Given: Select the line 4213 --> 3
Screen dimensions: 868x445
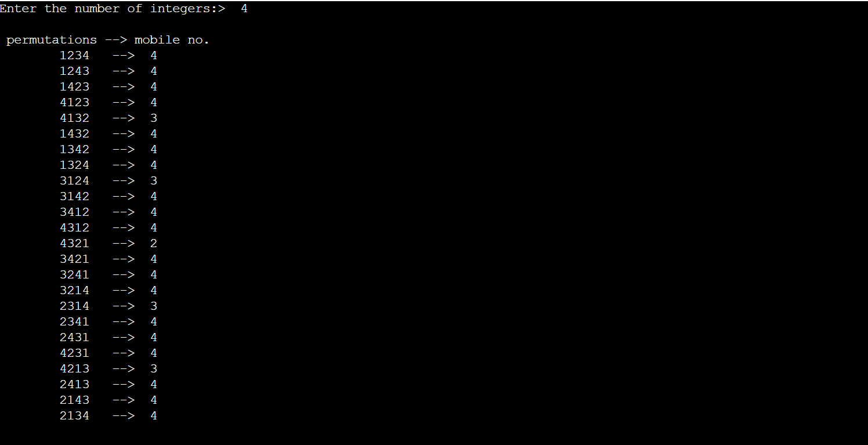Looking at the screenshot, I should pos(107,368).
